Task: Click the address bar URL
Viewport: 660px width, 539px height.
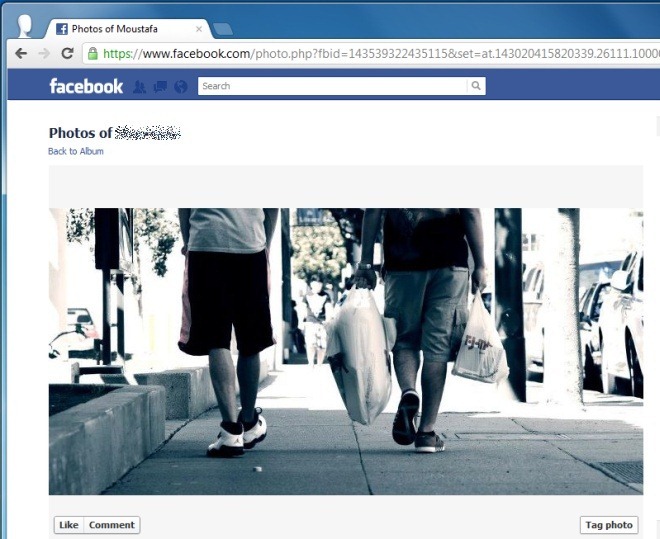Action: coord(381,53)
